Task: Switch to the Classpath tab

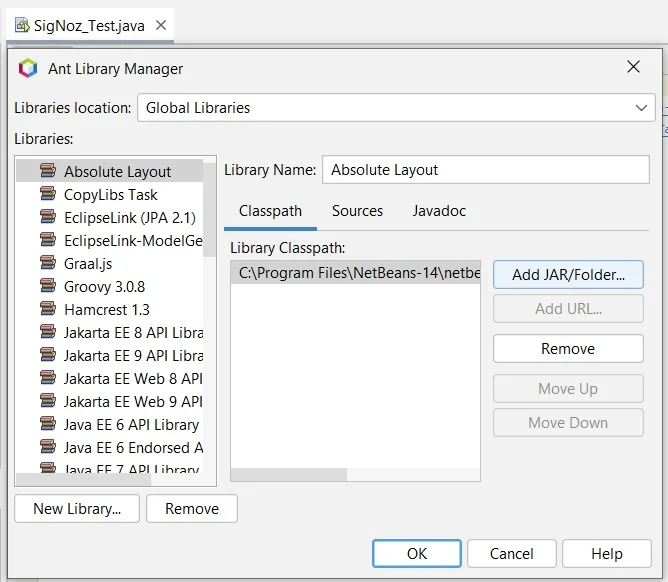Action: coord(270,211)
